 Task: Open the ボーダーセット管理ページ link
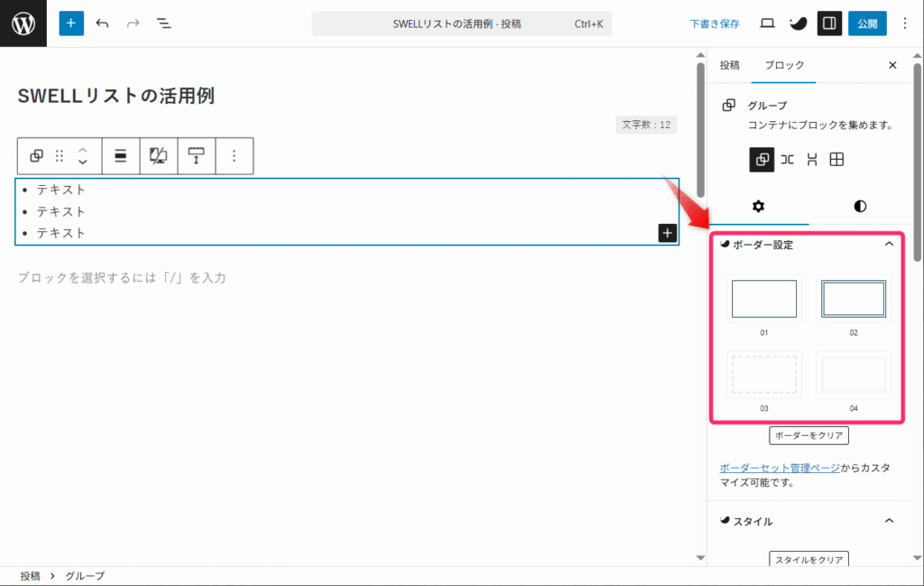[779, 468]
